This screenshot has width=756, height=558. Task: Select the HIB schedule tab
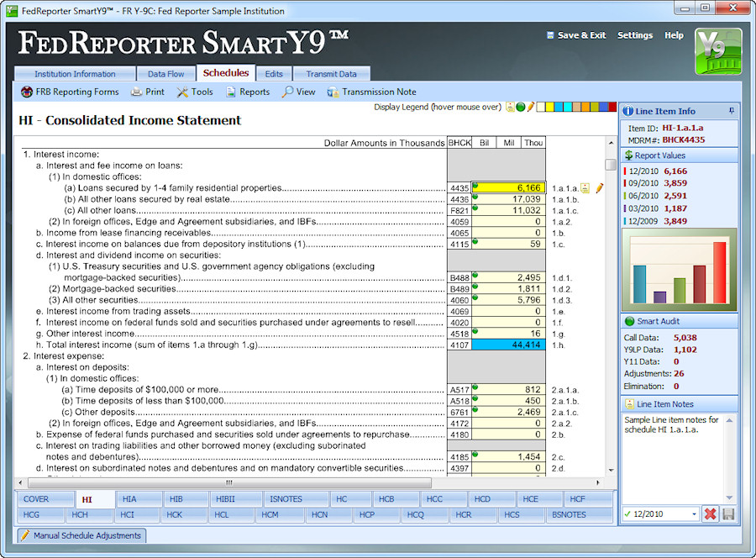coord(186,499)
